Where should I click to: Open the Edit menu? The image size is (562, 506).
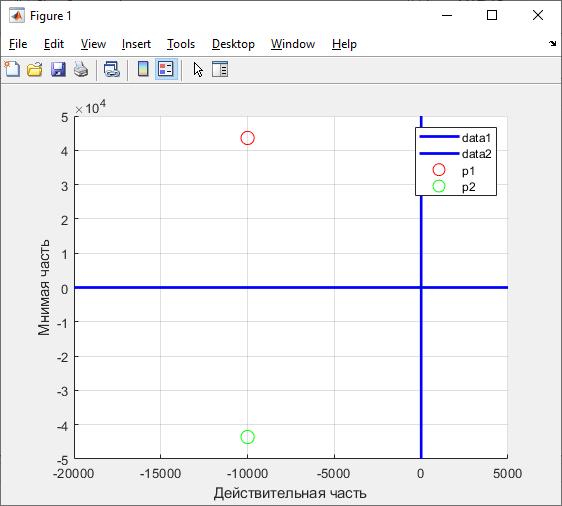pos(54,44)
